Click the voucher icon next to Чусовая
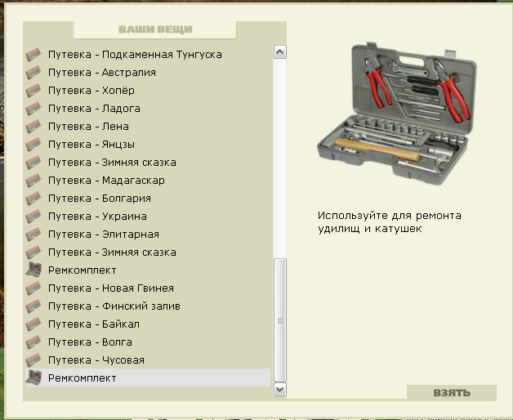Screen dimensions: 513x420 click(x=33, y=360)
